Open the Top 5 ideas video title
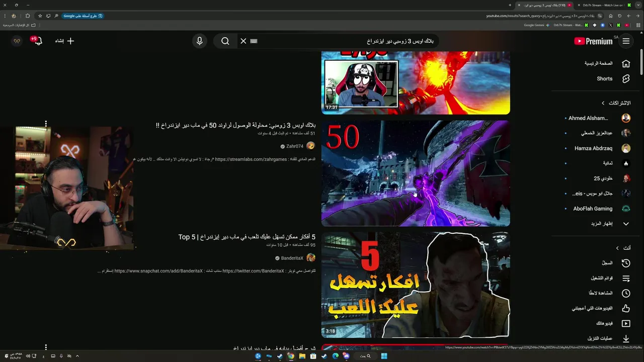The image size is (644, 362). coord(247,237)
